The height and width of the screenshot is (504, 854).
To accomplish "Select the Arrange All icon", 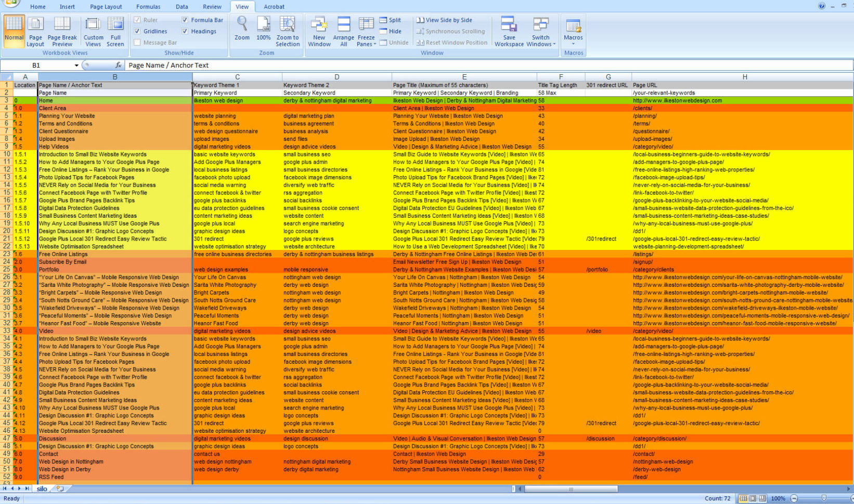I will [x=343, y=30].
